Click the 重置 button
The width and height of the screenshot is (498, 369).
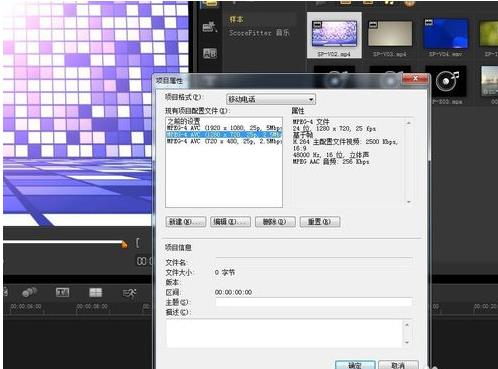click(x=320, y=222)
